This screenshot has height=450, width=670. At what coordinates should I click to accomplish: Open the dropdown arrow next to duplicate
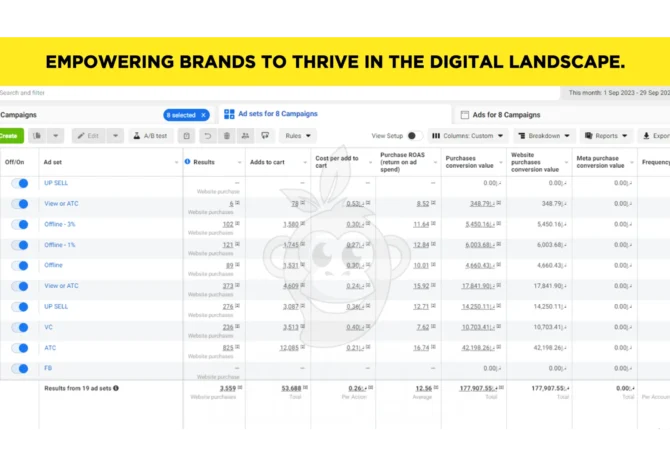pos(56,136)
